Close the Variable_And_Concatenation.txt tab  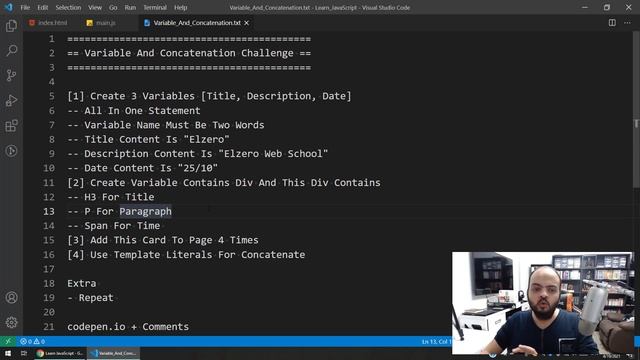(x=247, y=23)
